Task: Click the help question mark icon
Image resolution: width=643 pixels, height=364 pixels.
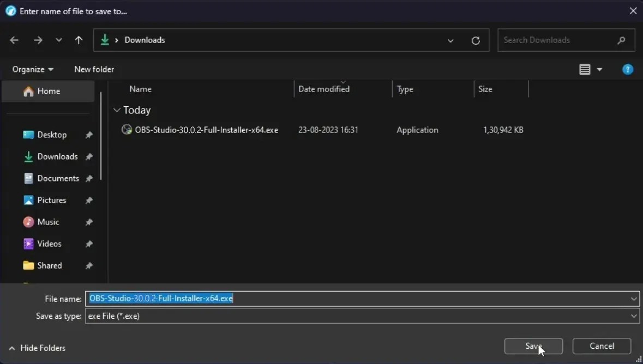Action: tap(628, 69)
